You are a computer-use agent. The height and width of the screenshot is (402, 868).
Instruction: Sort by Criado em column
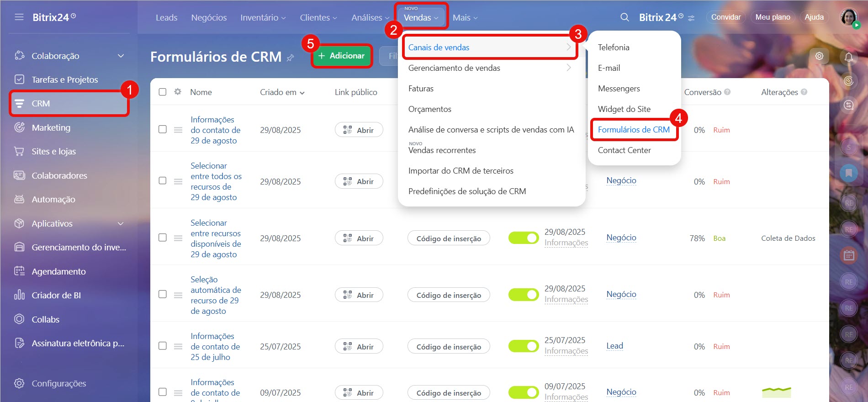[282, 92]
